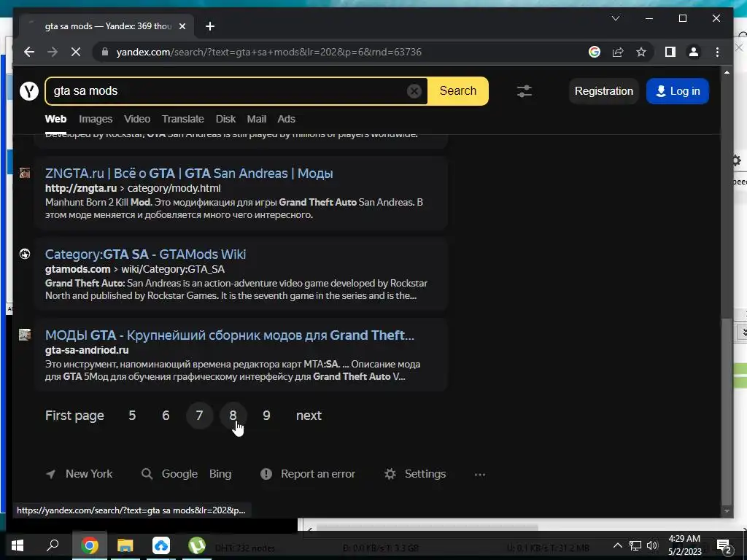Screen dimensions: 747x560
Task: Switch to the Images tab
Action: [96, 119]
